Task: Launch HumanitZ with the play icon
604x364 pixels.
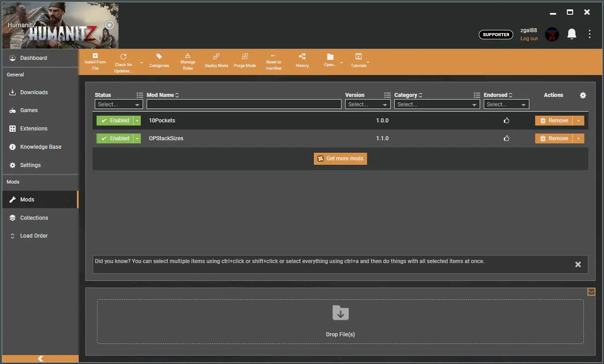Action: pyautogui.click(x=110, y=25)
